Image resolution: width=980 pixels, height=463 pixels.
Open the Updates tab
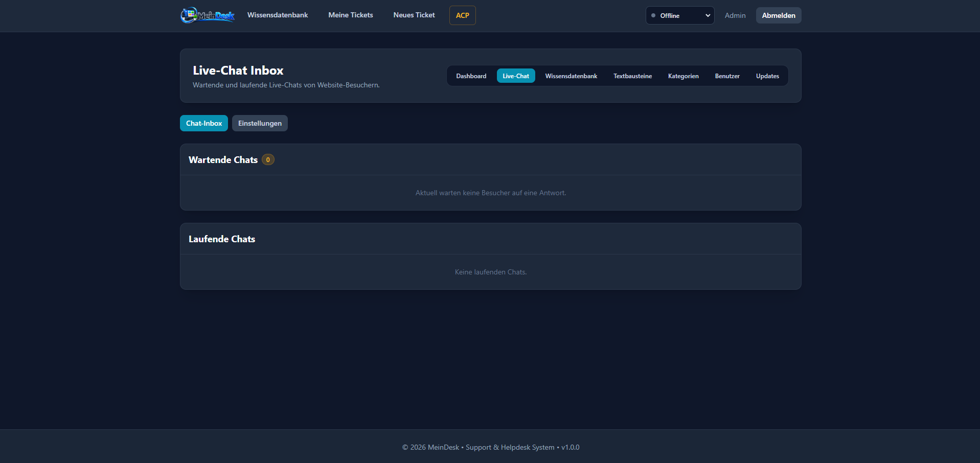[x=768, y=76]
